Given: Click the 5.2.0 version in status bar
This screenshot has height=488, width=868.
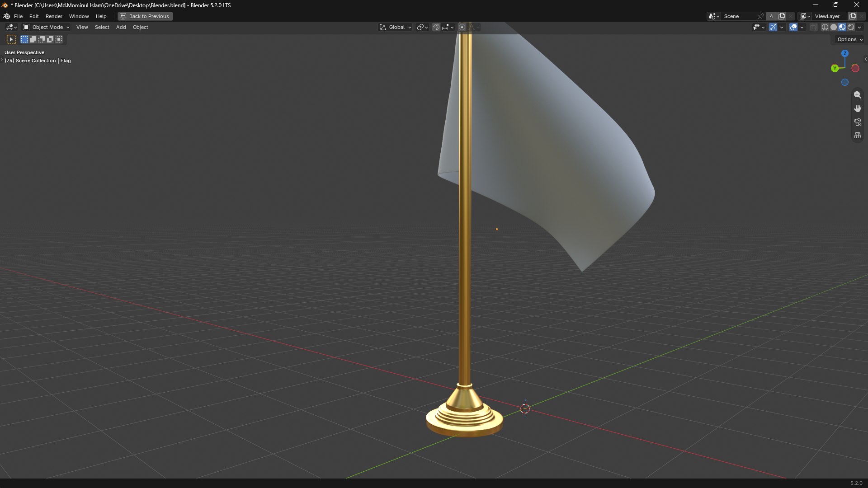Looking at the screenshot, I should 856,483.
